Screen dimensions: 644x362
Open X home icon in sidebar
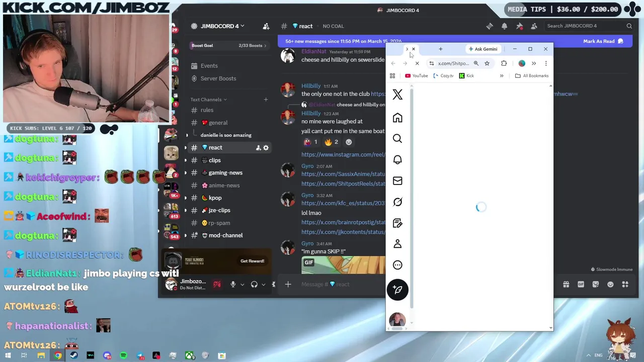[x=397, y=118]
